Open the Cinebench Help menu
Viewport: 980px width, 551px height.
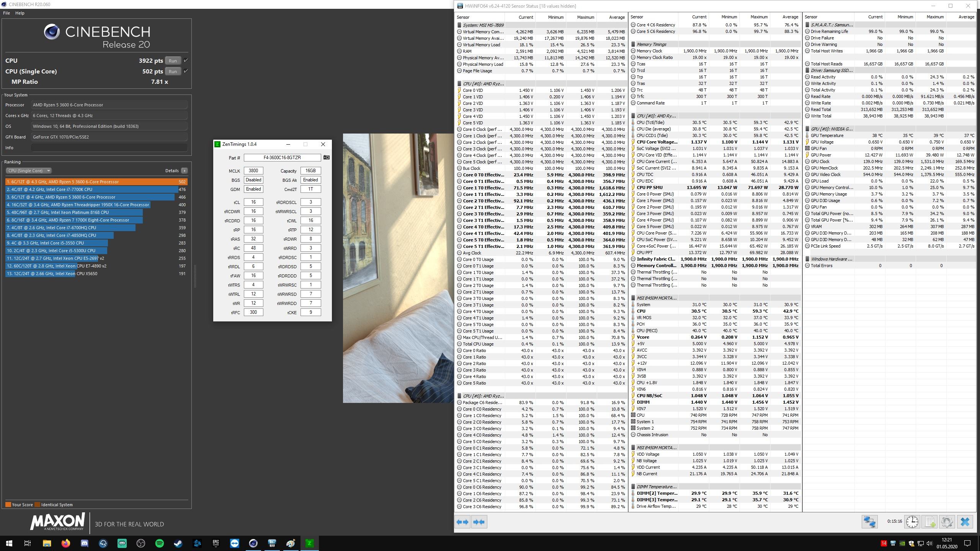point(20,13)
